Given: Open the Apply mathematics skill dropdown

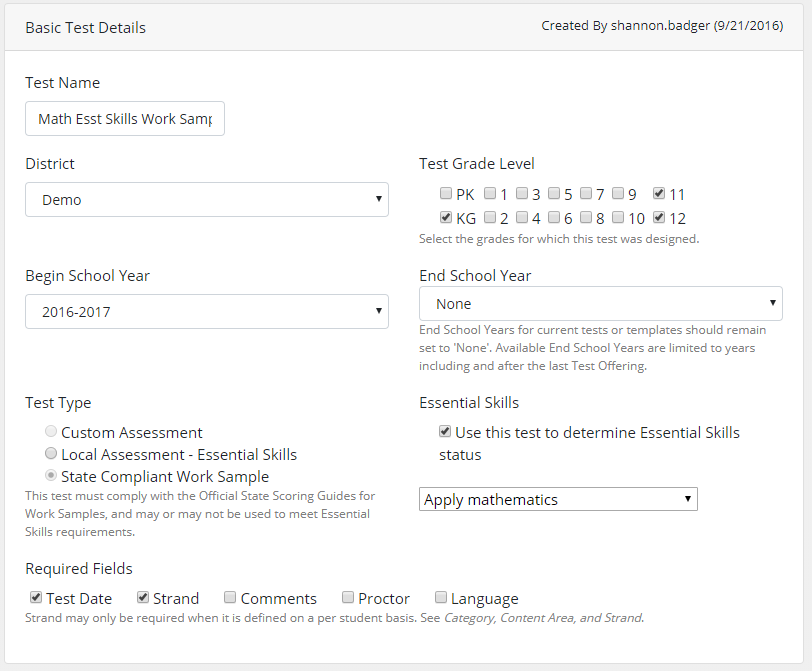Looking at the screenshot, I should point(557,499).
